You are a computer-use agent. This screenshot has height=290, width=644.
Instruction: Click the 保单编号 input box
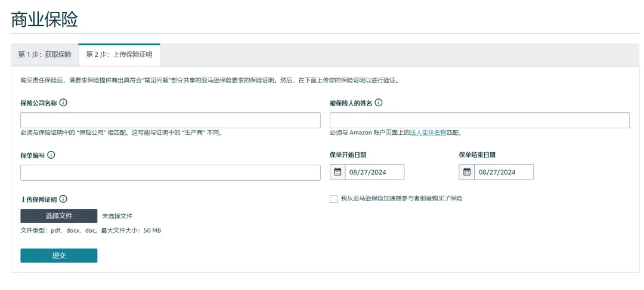[x=170, y=172]
